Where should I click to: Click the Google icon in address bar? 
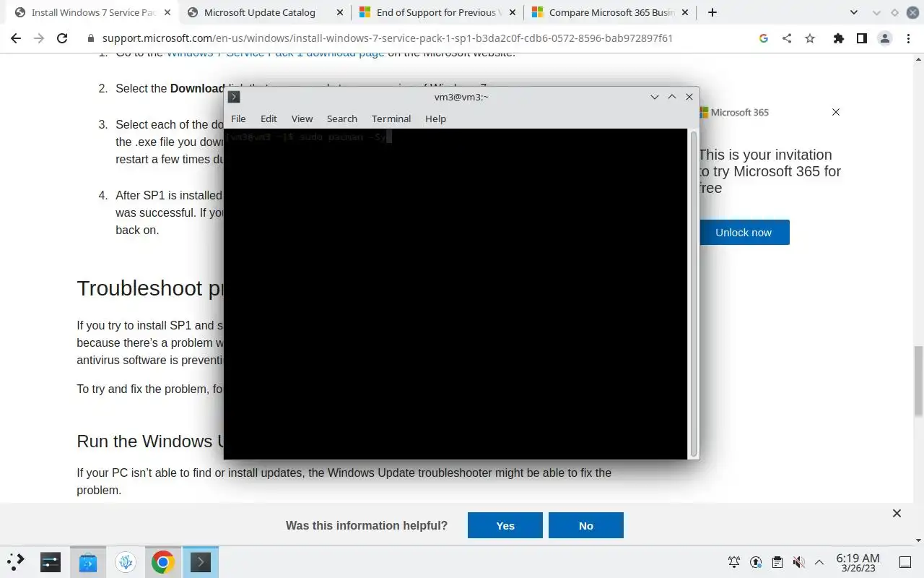pyautogui.click(x=764, y=38)
